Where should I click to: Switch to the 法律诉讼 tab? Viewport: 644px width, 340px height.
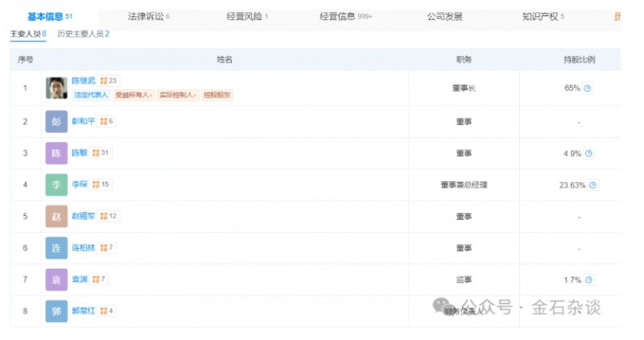click(148, 16)
